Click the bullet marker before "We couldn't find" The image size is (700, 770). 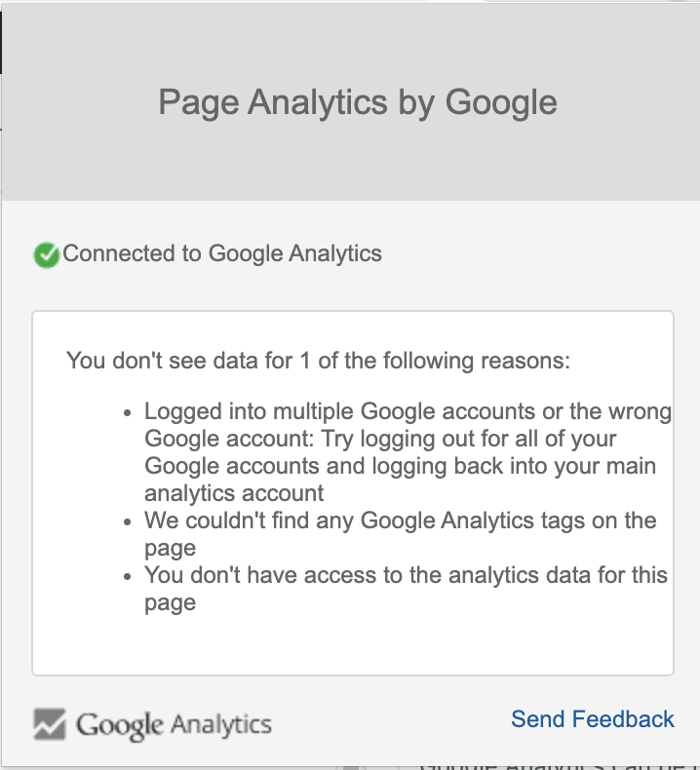128,522
